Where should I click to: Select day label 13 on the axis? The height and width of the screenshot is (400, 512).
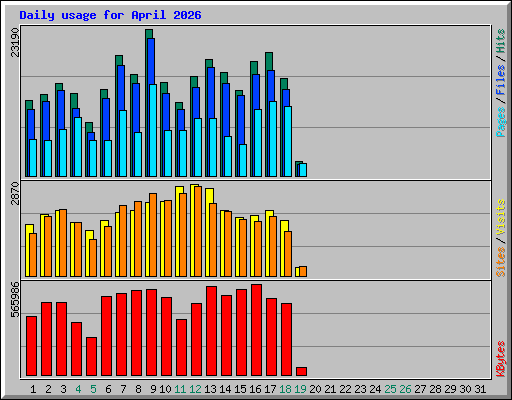click(210, 389)
